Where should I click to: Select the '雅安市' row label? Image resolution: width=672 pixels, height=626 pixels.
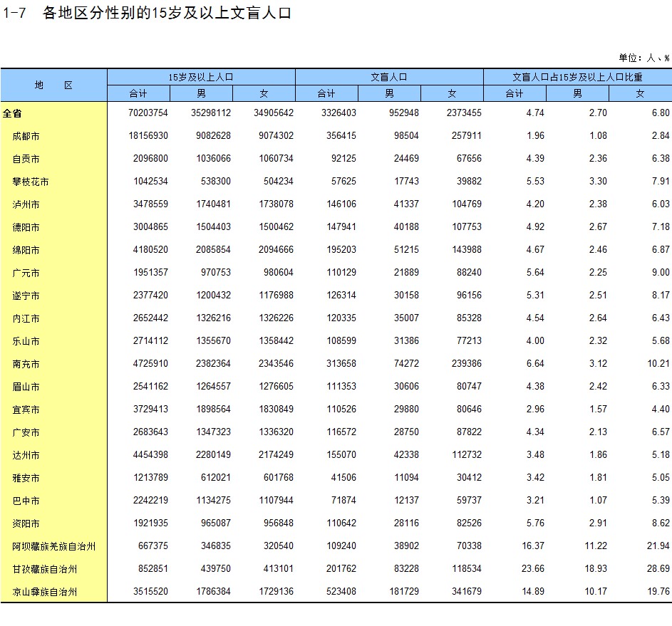tap(26, 478)
